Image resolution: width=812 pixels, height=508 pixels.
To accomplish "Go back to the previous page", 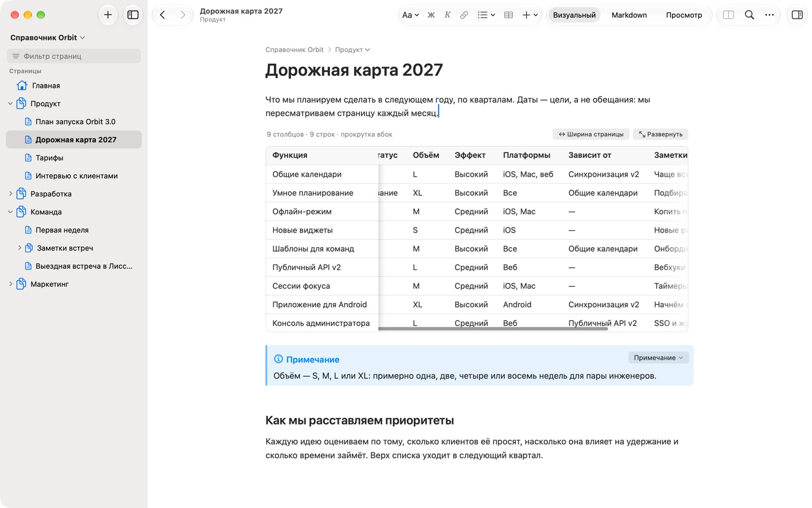I will [x=162, y=15].
